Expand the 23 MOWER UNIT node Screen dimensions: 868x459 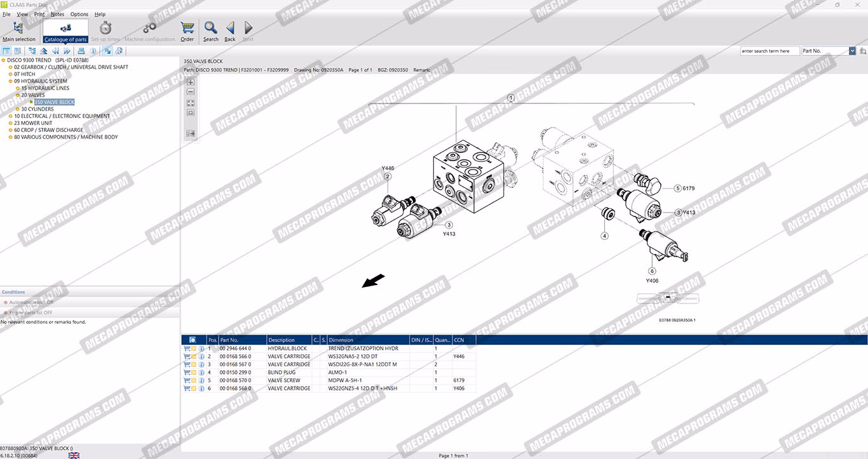click(10, 123)
